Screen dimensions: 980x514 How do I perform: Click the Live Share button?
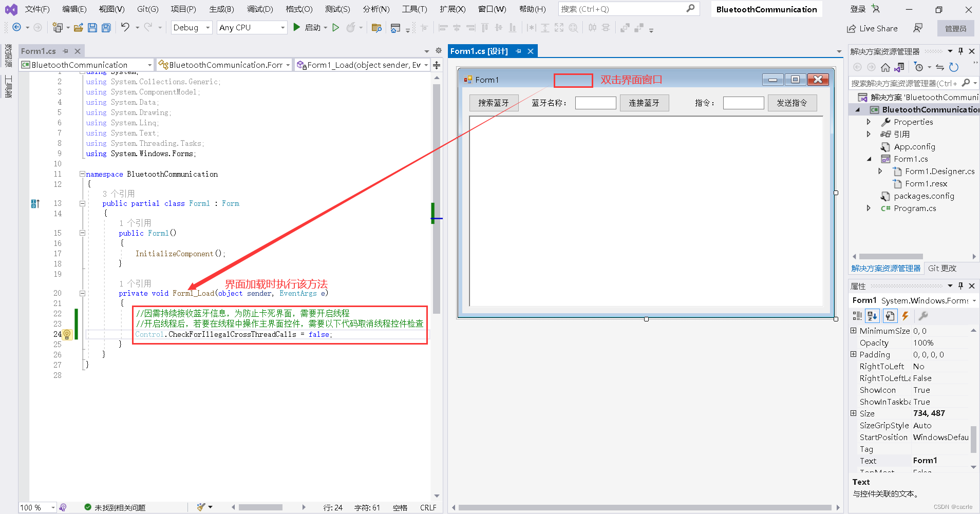tap(872, 29)
